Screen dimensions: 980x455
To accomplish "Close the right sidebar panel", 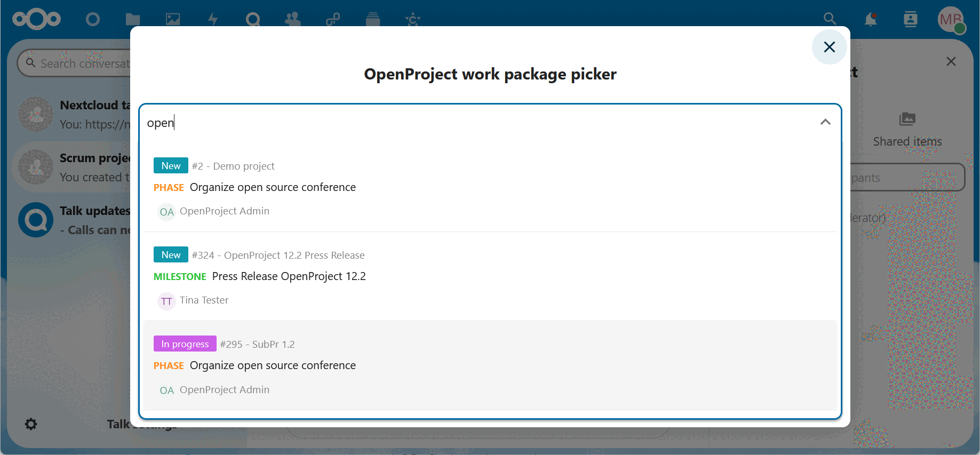I will point(951,61).
